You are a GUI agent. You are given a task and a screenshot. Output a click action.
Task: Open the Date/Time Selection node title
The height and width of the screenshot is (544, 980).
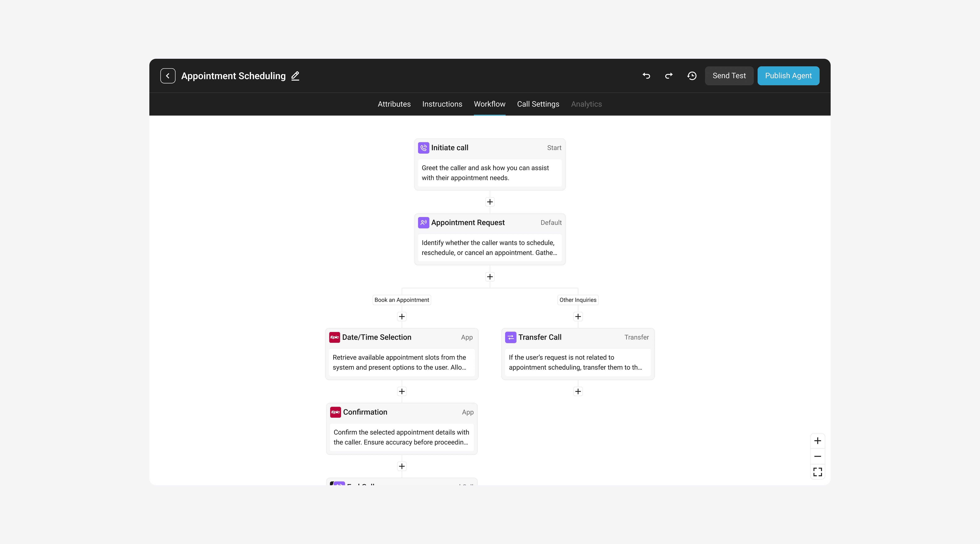click(377, 337)
